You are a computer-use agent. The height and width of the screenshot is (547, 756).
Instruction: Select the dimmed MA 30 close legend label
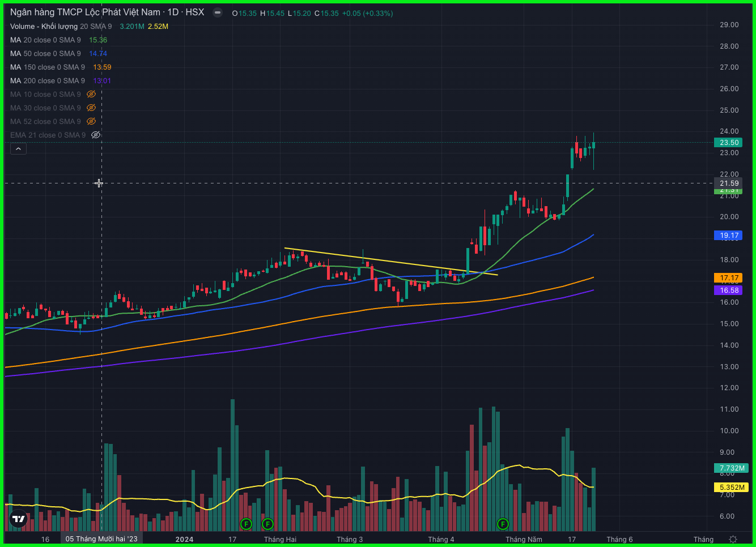tap(45, 108)
